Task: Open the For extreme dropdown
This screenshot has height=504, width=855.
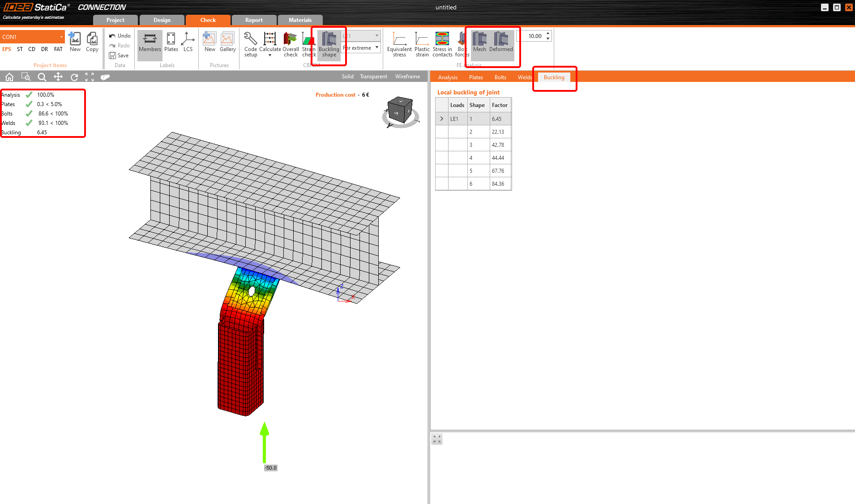Action: click(x=376, y=47)
